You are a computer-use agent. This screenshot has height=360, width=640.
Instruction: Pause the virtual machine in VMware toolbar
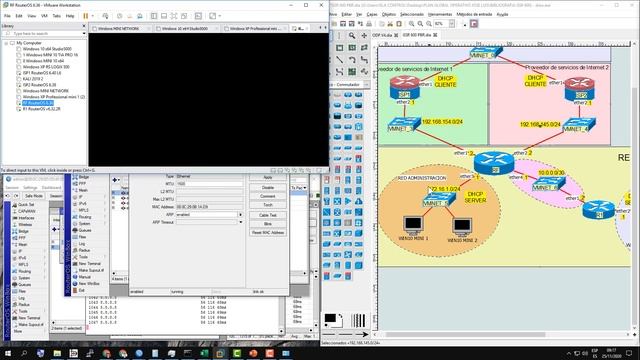coord(86,16)
